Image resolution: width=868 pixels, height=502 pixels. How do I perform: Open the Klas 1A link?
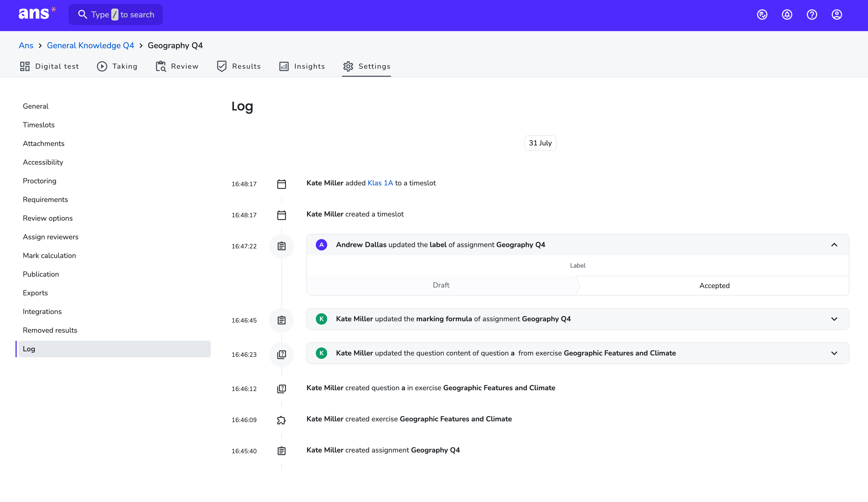coord(380,183)
